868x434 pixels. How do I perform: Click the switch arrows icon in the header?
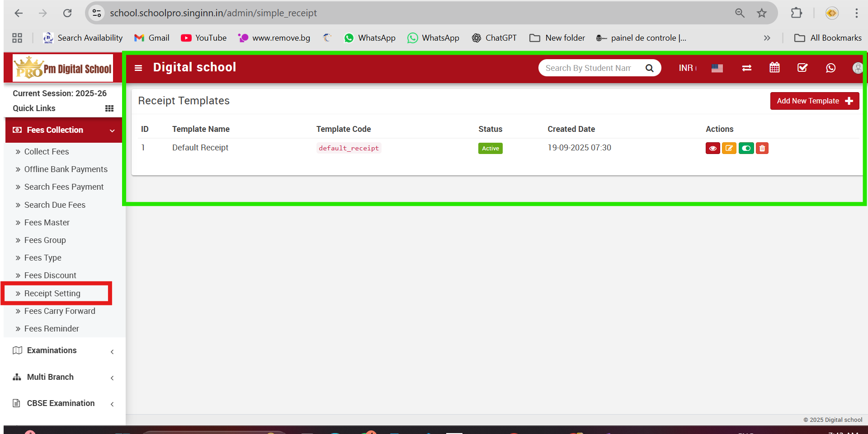click(746, 68)
